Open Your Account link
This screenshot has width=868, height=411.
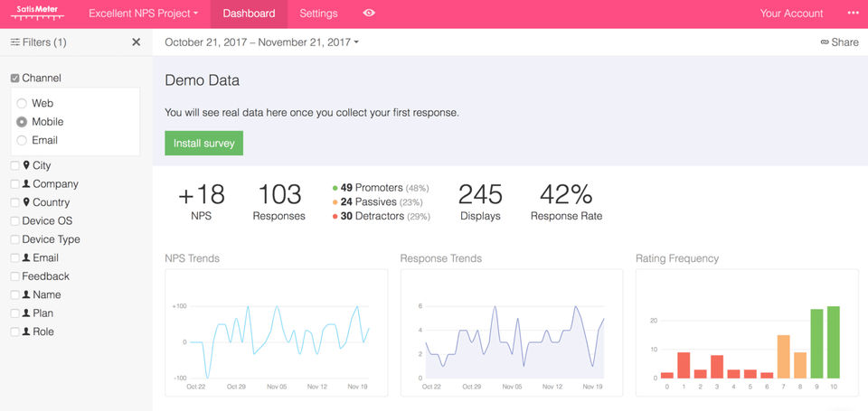[791, 14]
